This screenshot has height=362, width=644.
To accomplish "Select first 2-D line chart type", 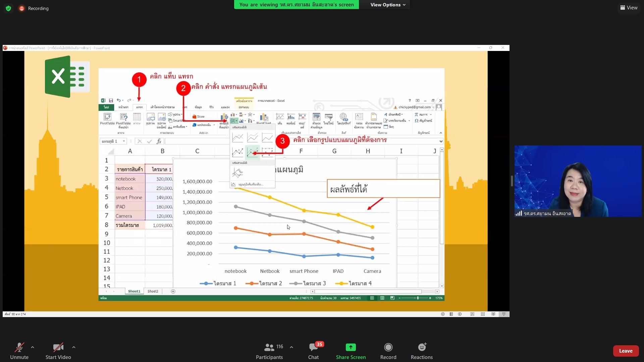I will [x=237, y=137].
